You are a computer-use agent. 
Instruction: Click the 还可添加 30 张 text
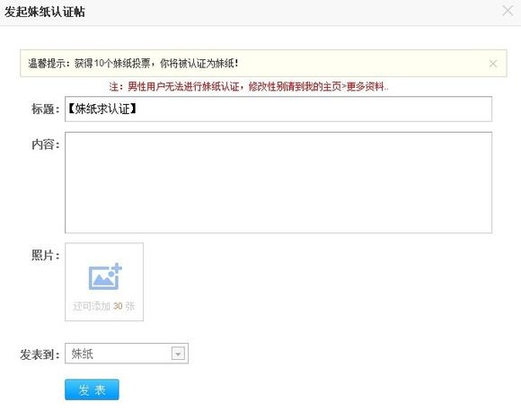pyautogui.click(x=104, y=306)
